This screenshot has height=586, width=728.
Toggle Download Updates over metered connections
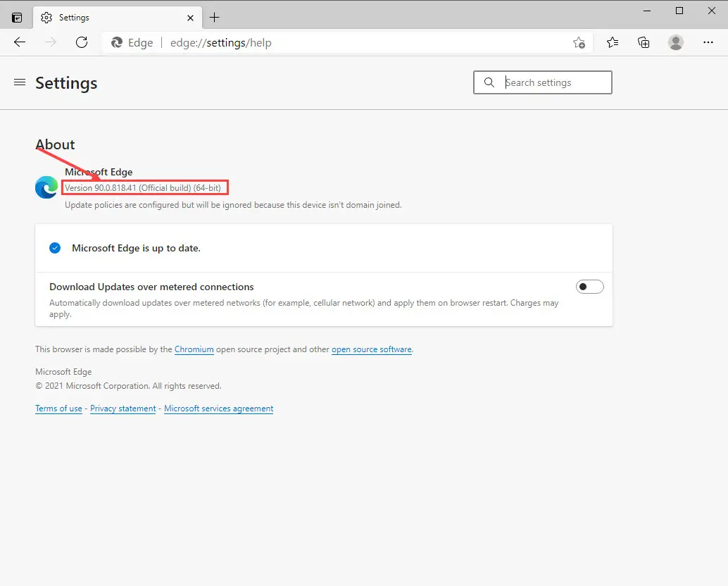point(589,287)
